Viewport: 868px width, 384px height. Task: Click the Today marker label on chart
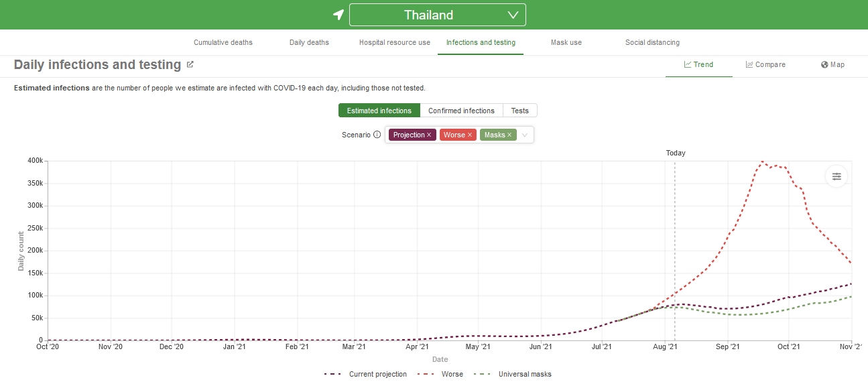pyautogui.click(x=676, y=153)
